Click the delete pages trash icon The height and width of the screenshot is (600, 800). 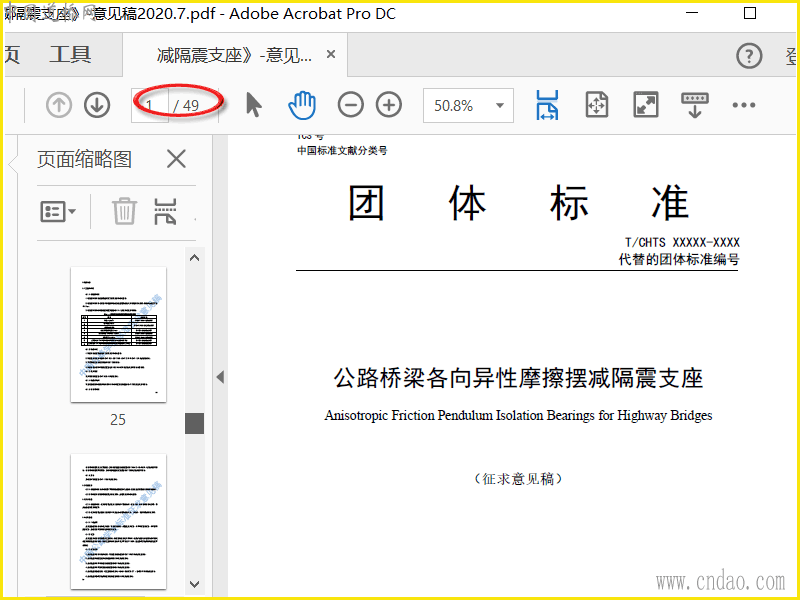124,211
